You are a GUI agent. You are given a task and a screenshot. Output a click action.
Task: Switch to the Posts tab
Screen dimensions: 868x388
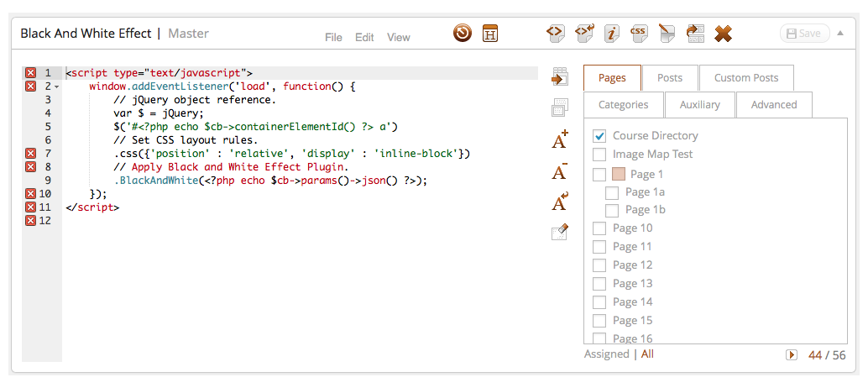pyautogui.click(x=670, y=77)
